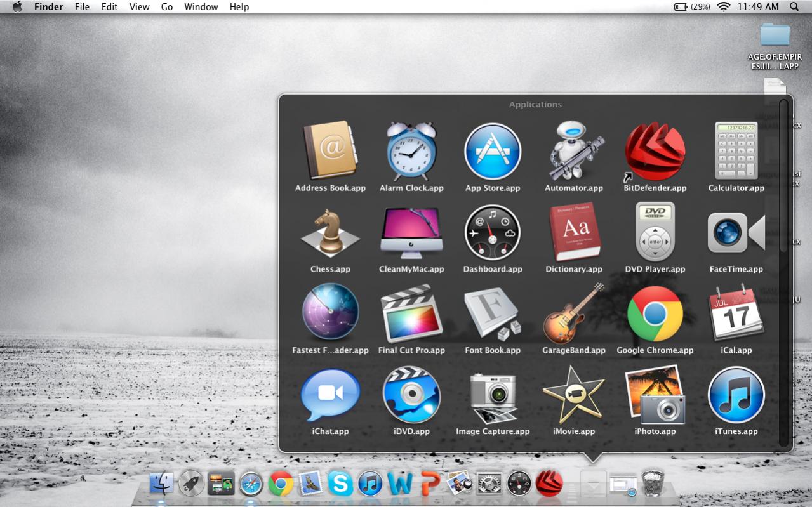Viewport: 812px width, 507px height.
Task: Open iTunes.app in the Applications stack
Action: point(736,395)
